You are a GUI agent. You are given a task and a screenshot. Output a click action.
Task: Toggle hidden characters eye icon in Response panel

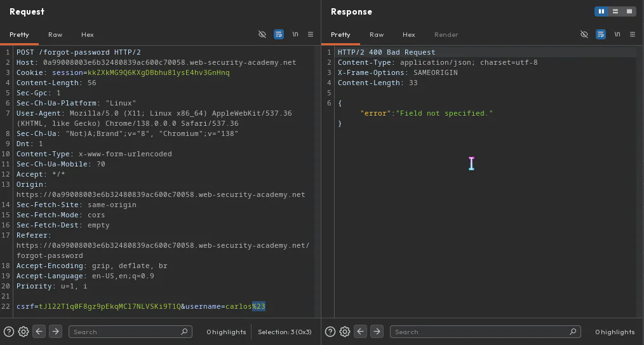pos(584,34)
